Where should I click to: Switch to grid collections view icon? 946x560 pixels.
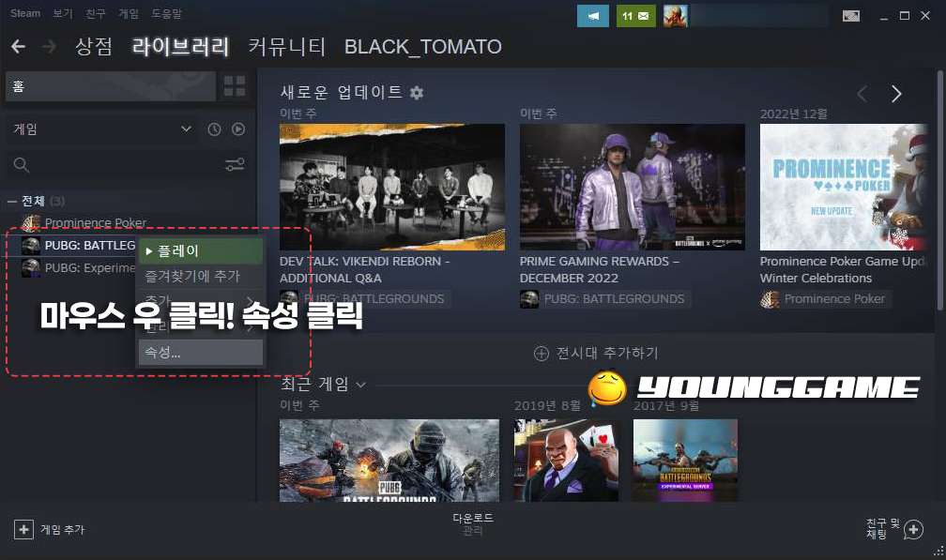pos(234,86)
